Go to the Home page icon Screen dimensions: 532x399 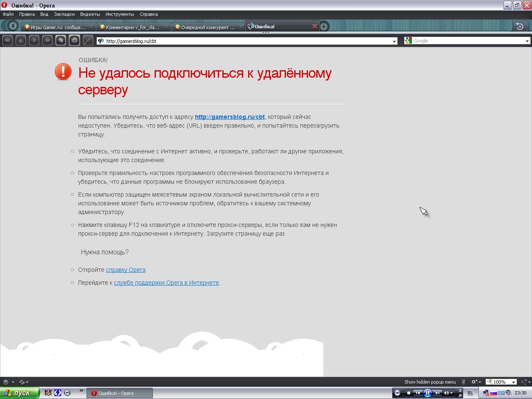point(74,40)
